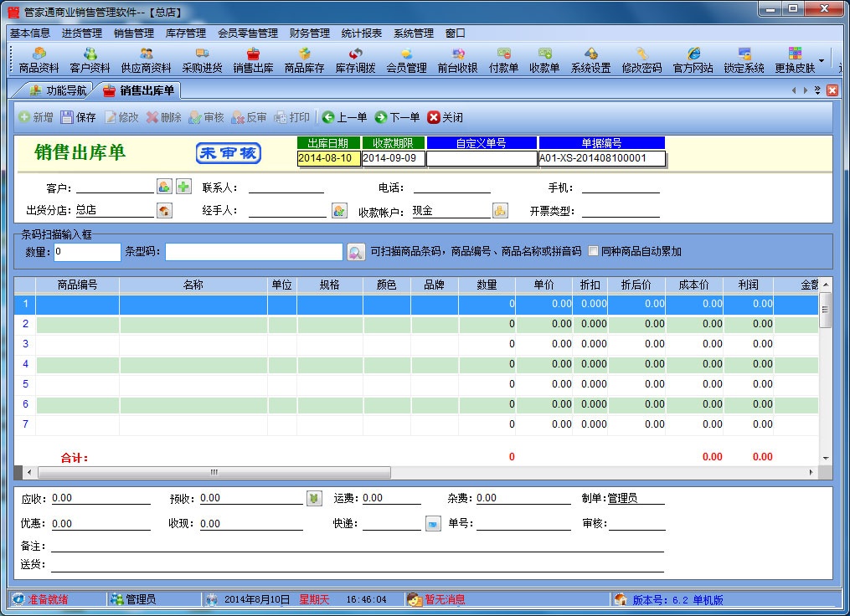The height and width of the screenshot is (616, 850).
Task: Select the 销售出库单 tab
Action: coord(139,90)
